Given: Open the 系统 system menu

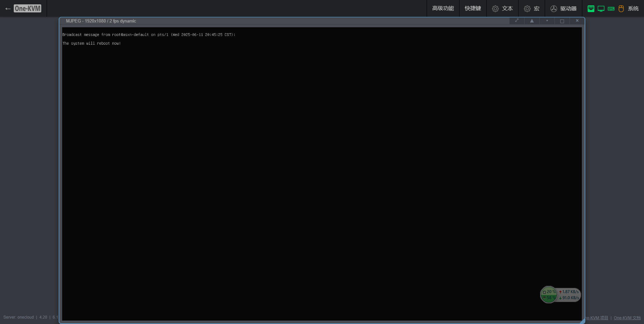Looking at the screenshot, I should pyautogui.click(x=633, y=8).
